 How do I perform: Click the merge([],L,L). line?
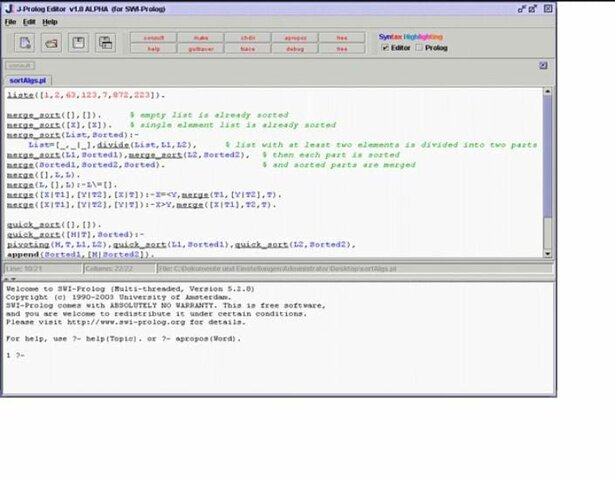pos(44,175)
